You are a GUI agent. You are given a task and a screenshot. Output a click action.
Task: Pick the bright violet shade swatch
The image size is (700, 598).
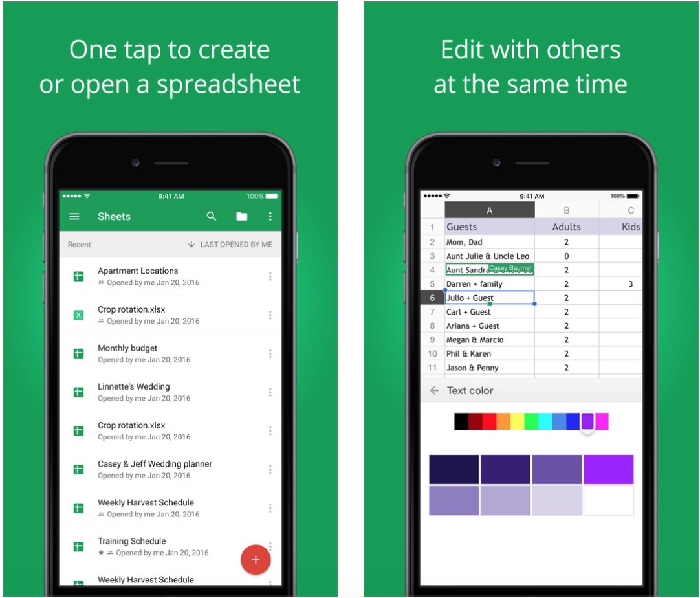click(608, 469)
